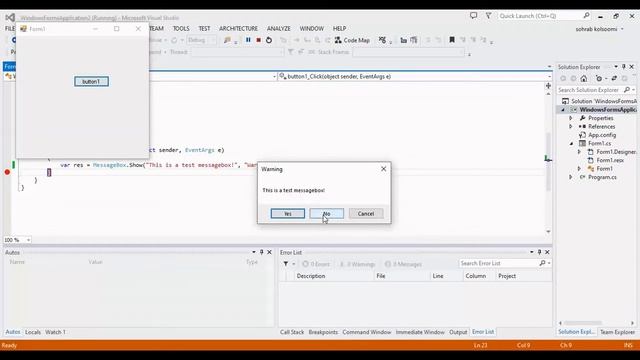Restart the debugging session

(x=269, y=40)
